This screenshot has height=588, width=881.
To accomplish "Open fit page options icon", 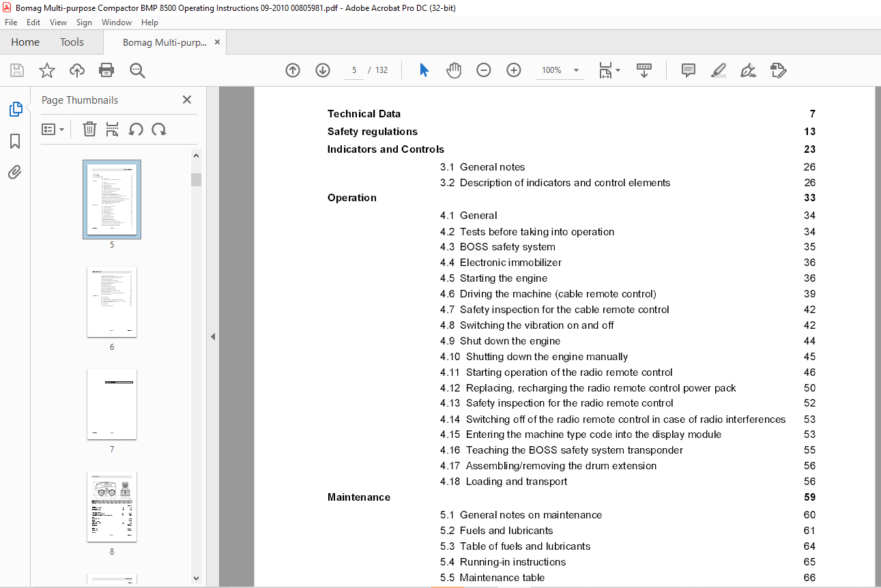I will click(609, 70).
